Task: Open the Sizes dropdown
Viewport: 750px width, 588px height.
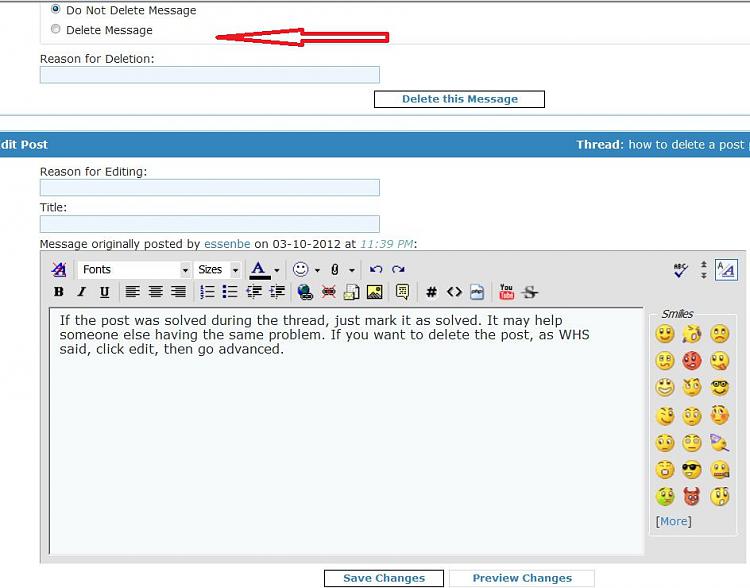Action: 218,270
